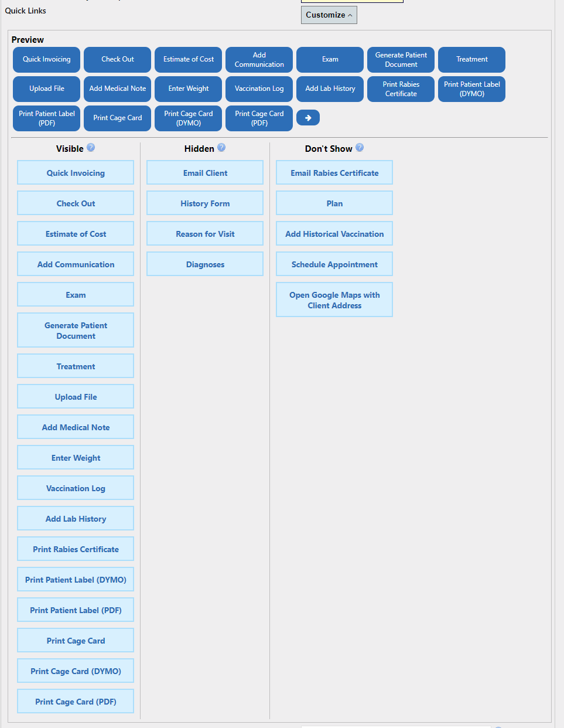Image resolution: width=564 pixels, height=728 pixels.
Task: Select Reason for Visit in Hidden list
Action: pos(205,234)
